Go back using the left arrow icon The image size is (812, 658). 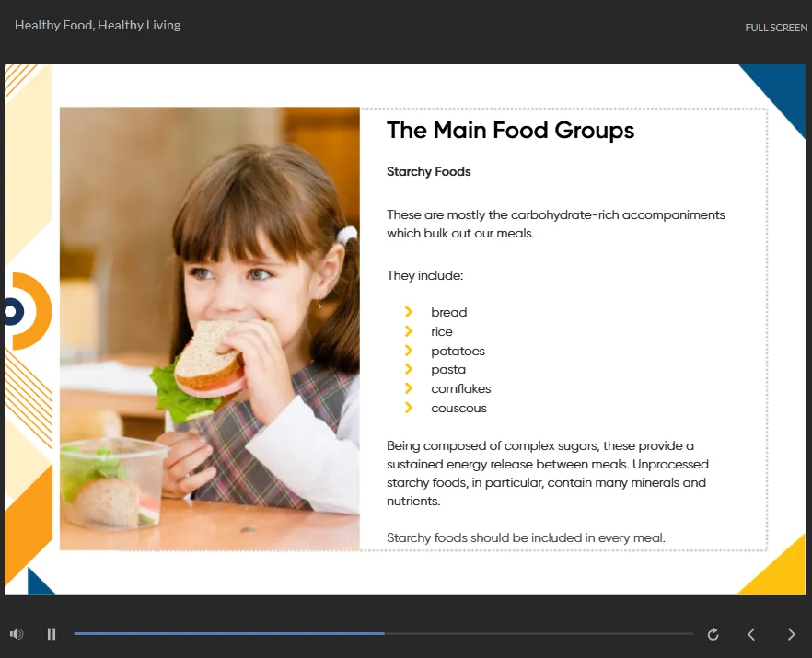(751, 633)
